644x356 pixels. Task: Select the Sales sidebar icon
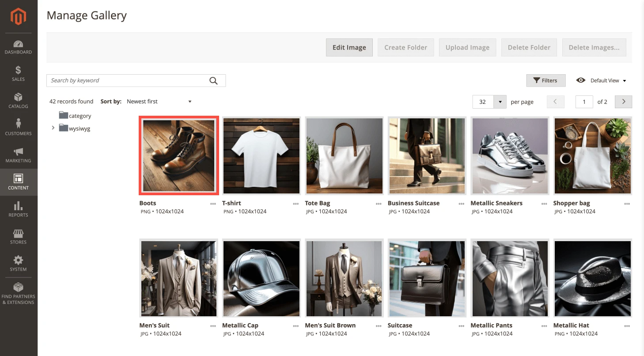pos(18,73)
